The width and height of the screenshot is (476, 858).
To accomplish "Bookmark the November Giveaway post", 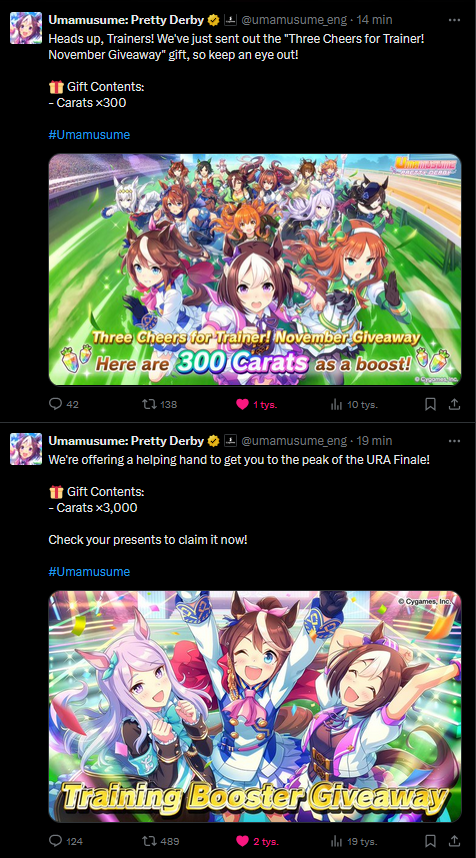I will point(431,404).
